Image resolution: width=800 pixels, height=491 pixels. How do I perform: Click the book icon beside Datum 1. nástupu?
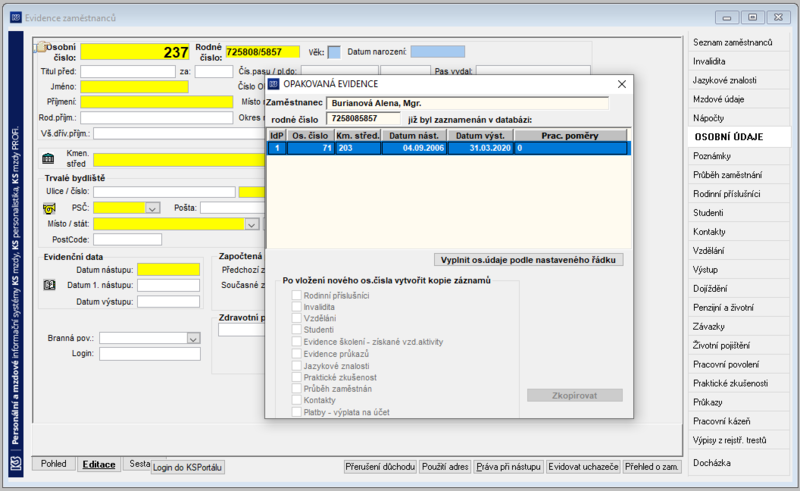49,285
